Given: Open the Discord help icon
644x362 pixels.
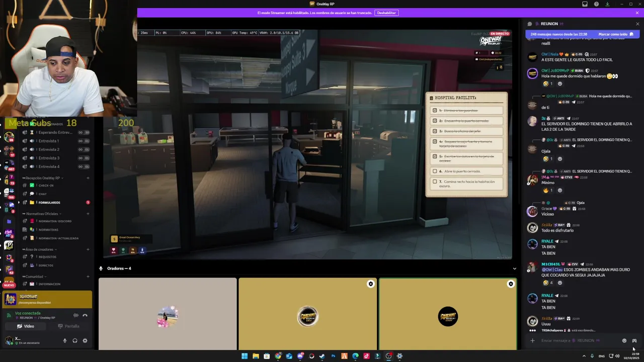Looking at the screenshot, I should (x=596, y=4).
